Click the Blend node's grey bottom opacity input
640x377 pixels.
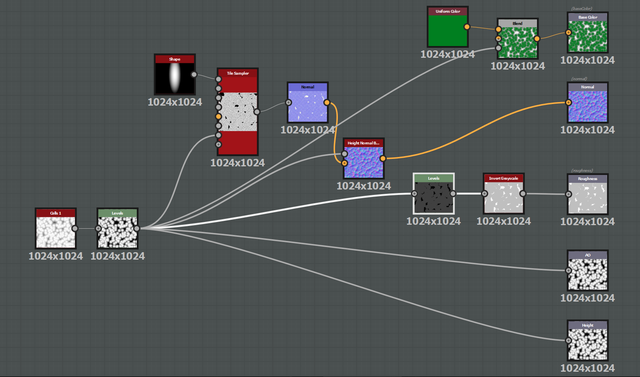[498, 48]
